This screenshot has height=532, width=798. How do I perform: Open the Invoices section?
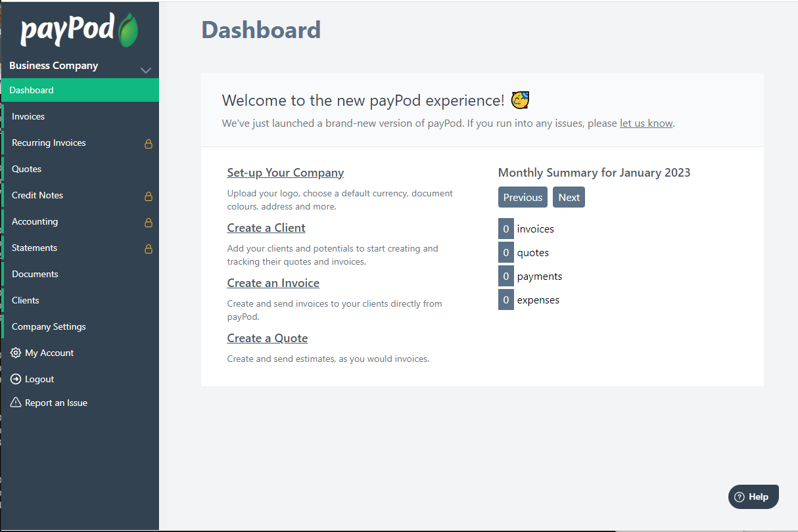pos(80,116)
